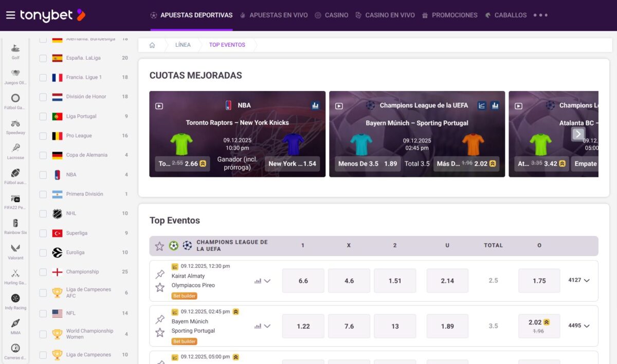Open Apuestas en Vivo tab
The height and width of the screenshot is (364, 617).
pos(274,15)
